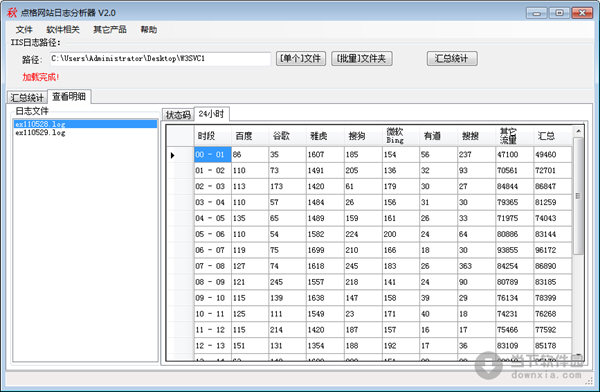Image resolution: width=600 pixels, height=392 pixels.
Task: Select the 07 - 08 time period cell
Action: (212, 266)
